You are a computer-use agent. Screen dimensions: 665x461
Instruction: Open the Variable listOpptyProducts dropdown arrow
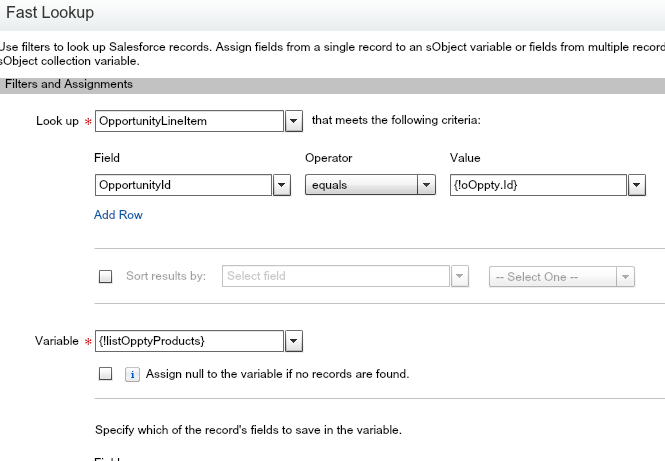click(294, 341)
